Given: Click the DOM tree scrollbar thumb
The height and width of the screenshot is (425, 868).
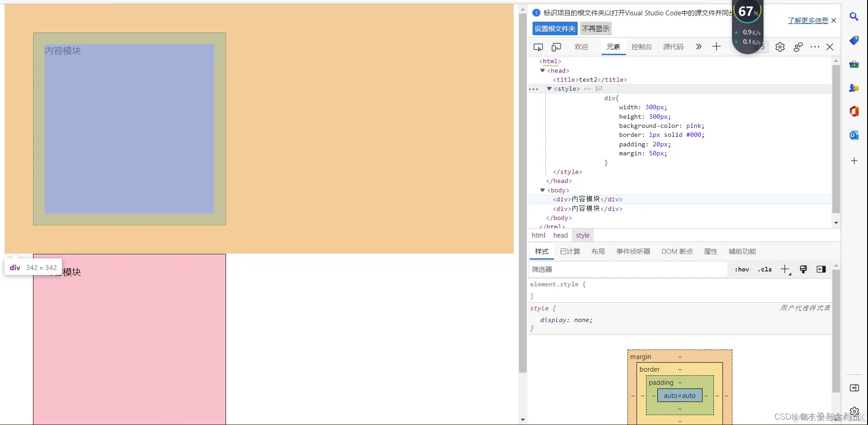Looking at the screenshot, I should coord(836,139).
